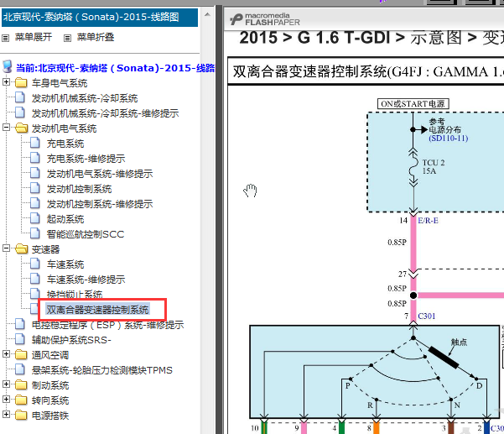Screen dimensions: 504x434
Task: Click the 通风空调 folder icon
Action: [x=21, y=355]
